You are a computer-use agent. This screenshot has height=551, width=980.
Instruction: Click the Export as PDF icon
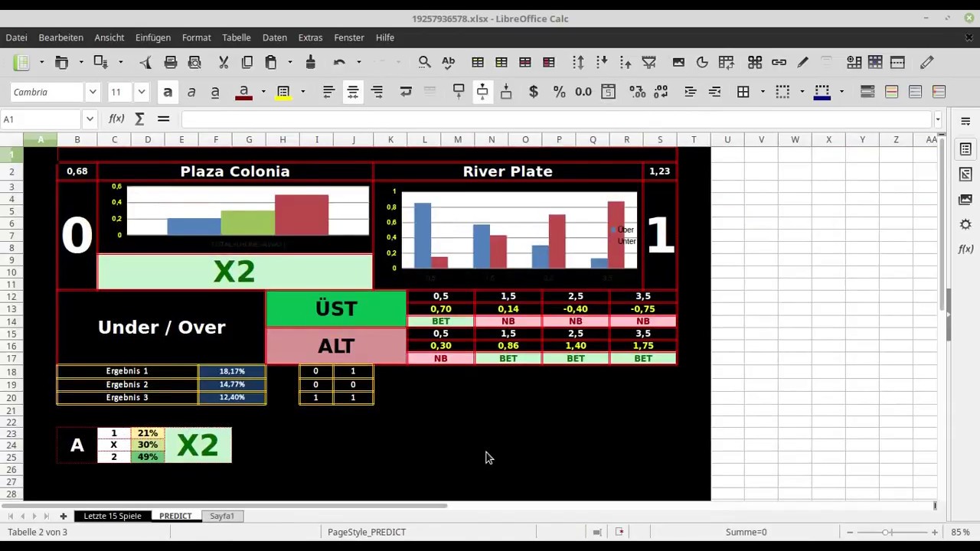pyautogui.click(x=145, y=63)
